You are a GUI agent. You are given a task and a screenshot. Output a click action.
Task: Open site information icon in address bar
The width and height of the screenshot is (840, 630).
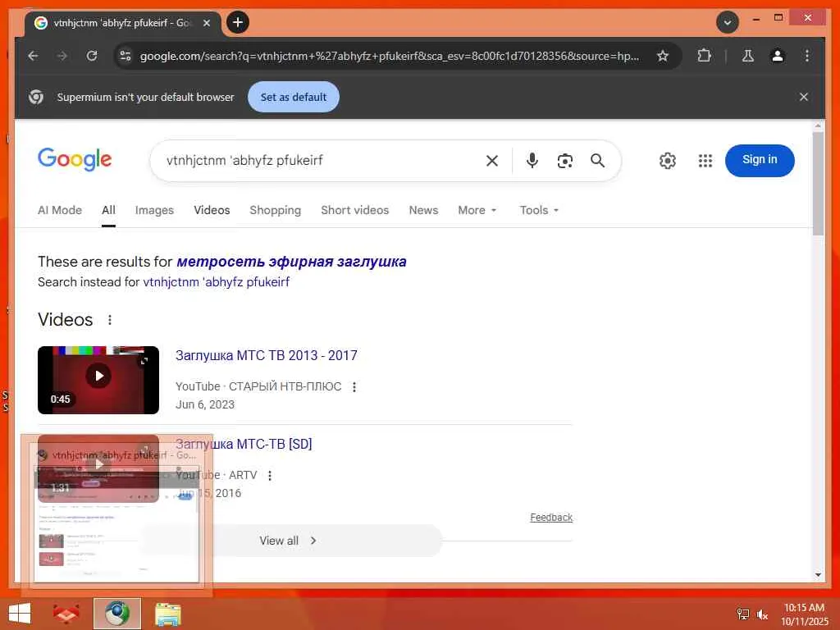pos(126,56)
